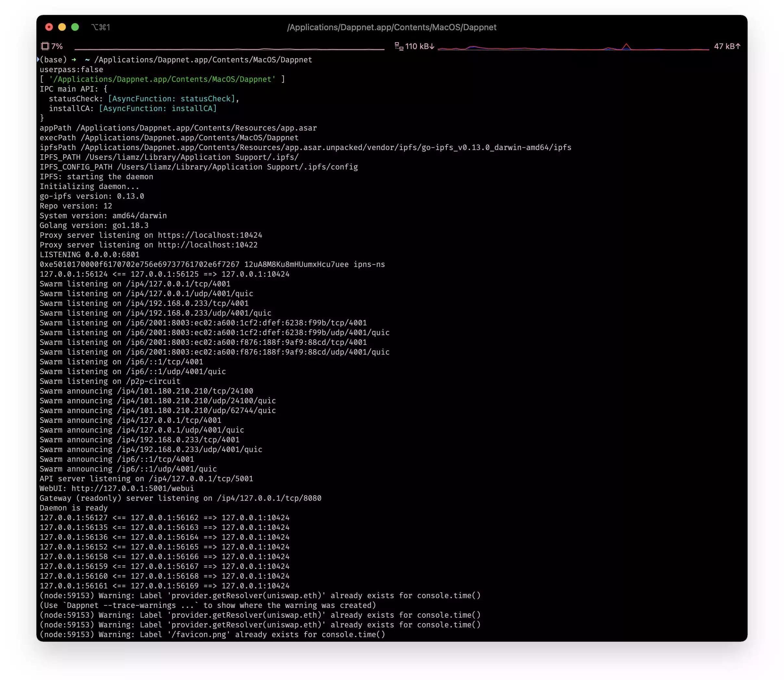Click the 110 kB download value
The width and height of the screenshot is (784, 680).
420,46
